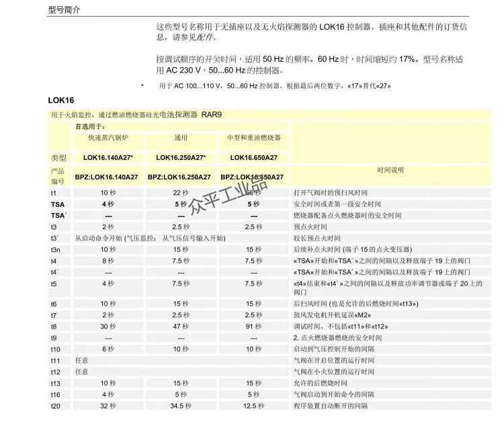Select the 47 秒 value cell
This screenshot has width=504, height=424.
pyautogui.click(x=180, y=326)
